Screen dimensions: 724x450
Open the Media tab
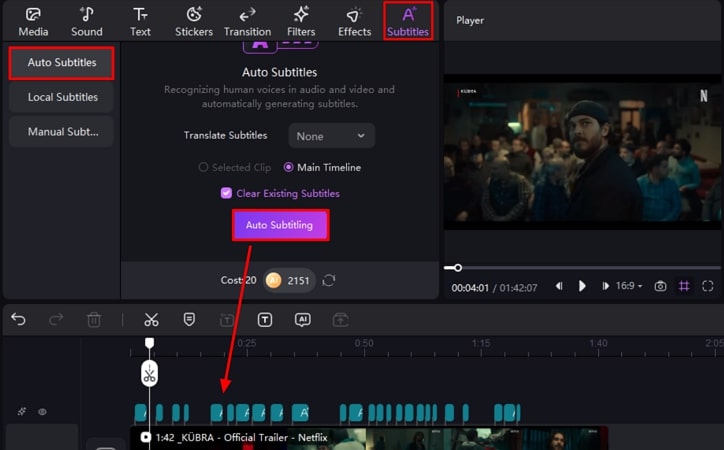click(33, 22)
